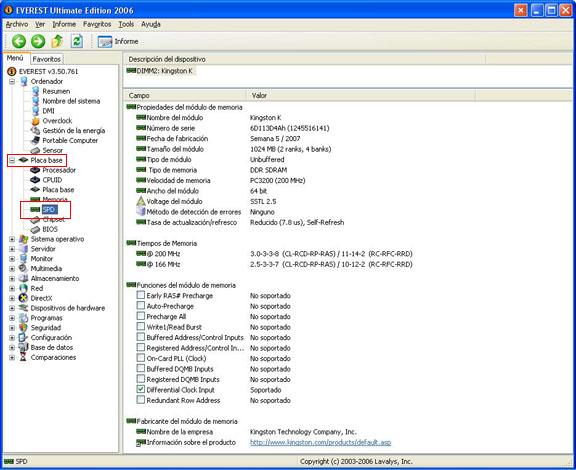Viewport: 576px width, 470px height.
Task: Open the Informe menu
Action: point(64,24)
